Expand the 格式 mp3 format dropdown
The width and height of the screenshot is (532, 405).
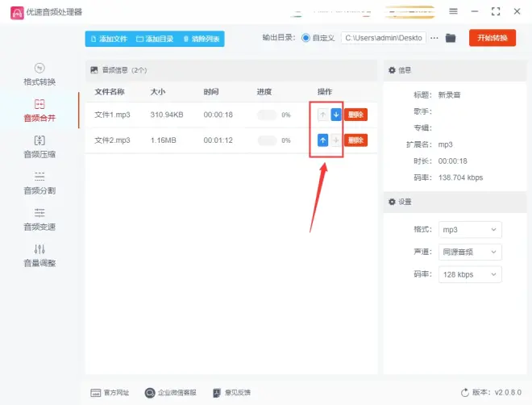pyautogui.click(x=470, y=230)
